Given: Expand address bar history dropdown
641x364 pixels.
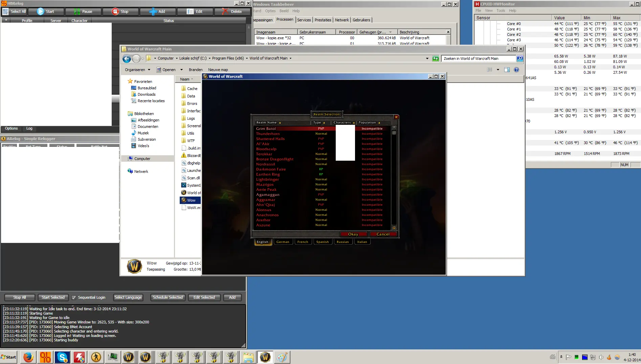Looking at the screenshot, I should tap(427, 59).
